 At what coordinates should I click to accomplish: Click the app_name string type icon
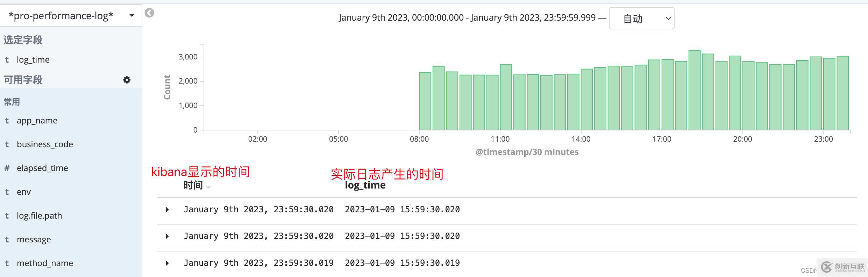(x=7, y=121)
